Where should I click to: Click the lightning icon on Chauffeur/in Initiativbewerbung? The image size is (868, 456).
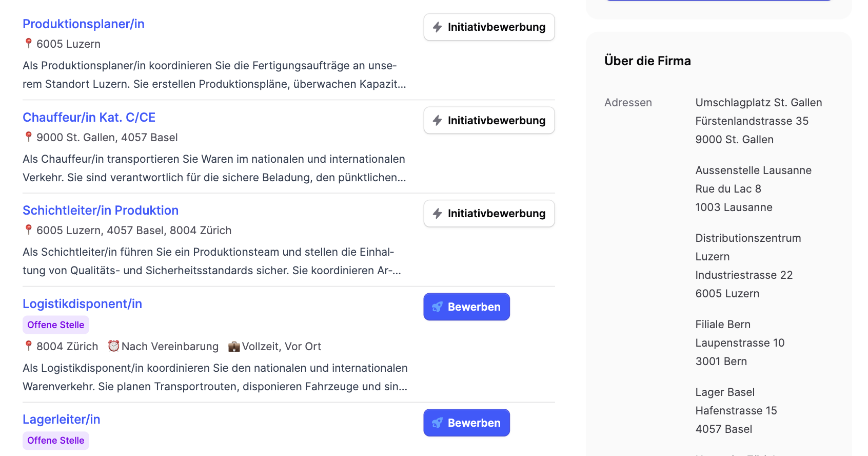(437, 121)
